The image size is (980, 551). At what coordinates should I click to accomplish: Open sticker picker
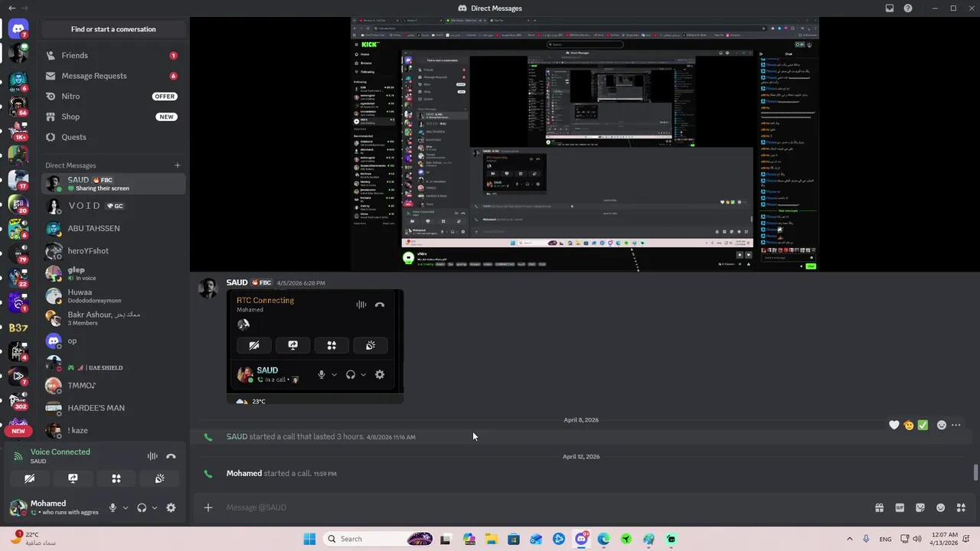[920, 507]
